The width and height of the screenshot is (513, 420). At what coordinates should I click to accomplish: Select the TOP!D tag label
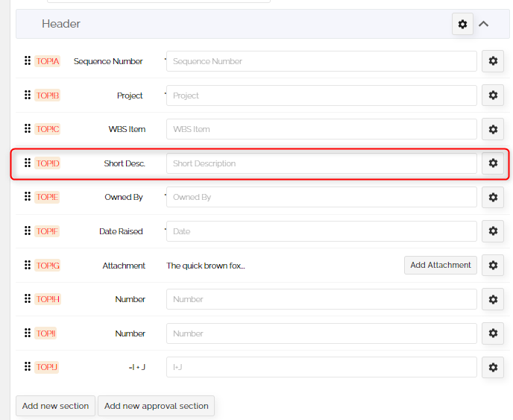(48, 163)
